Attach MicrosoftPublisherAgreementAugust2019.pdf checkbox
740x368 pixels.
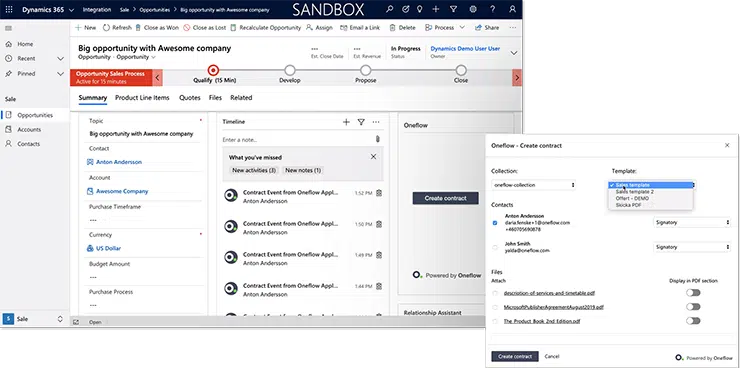(x=495, y=307)
